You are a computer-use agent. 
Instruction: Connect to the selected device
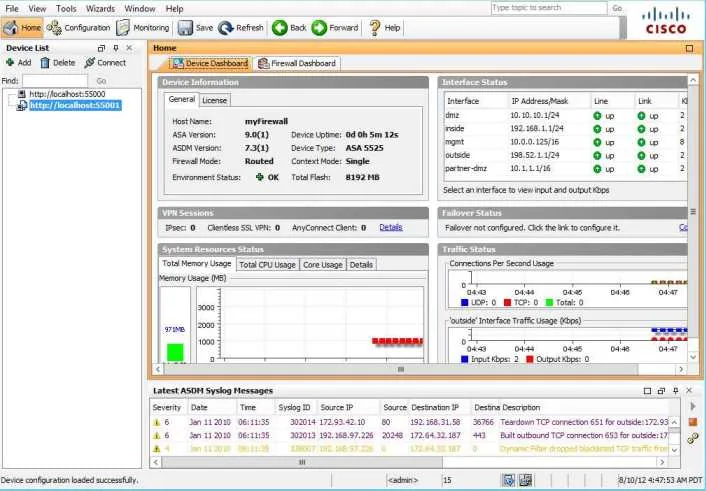[x=105, y=63]
